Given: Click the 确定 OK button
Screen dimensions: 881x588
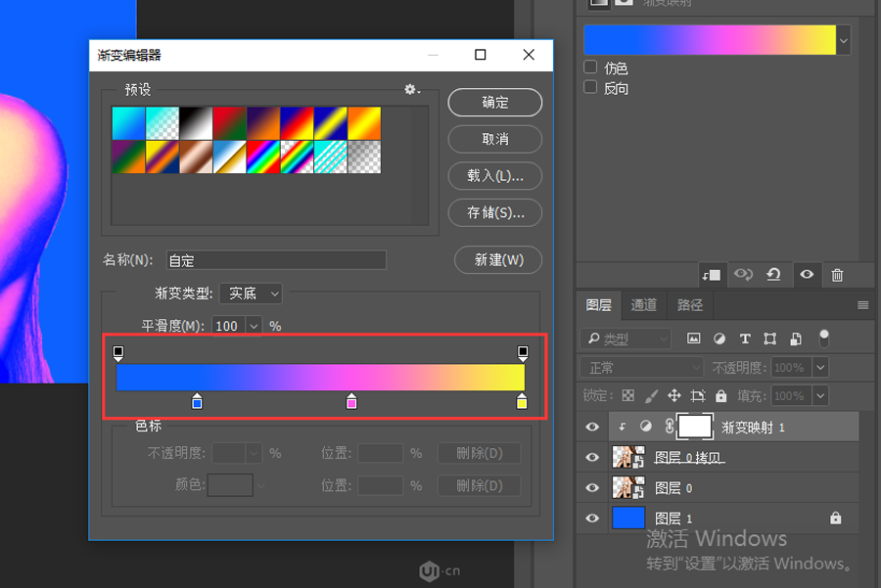Looking at the screenshot, I should (495, 102).
